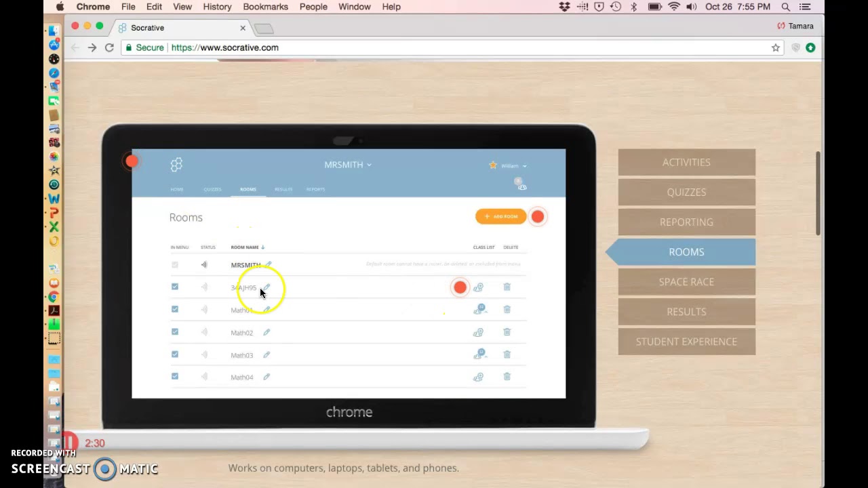
Task: Toggle the In Menu checkbox for Math01
Action: (x=175, y=309)
